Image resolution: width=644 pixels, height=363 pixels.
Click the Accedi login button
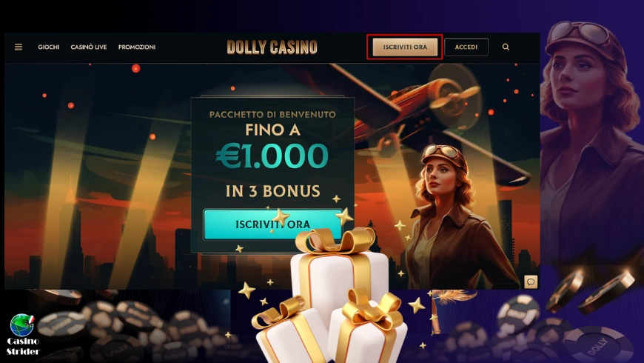[x=466, y=47]
